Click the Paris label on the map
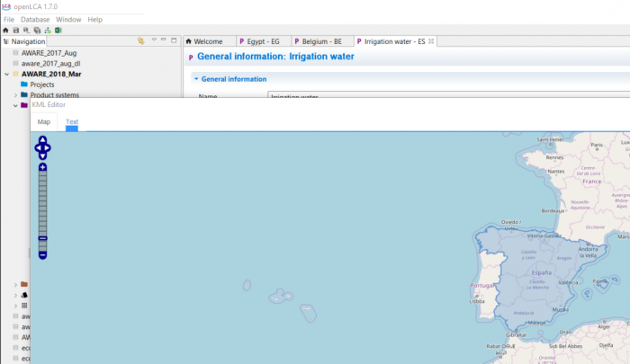The image size is (630, 364). pos(597,145)
